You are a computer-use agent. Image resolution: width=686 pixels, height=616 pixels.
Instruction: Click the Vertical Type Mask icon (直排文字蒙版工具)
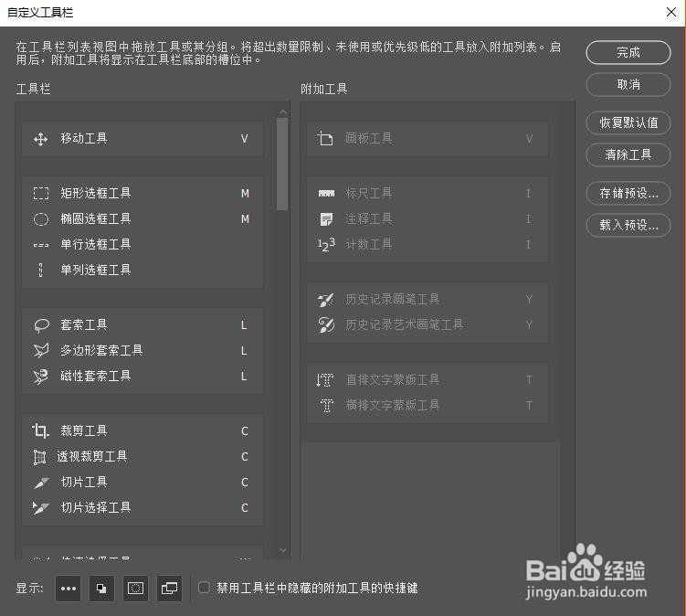coord(325,380)
